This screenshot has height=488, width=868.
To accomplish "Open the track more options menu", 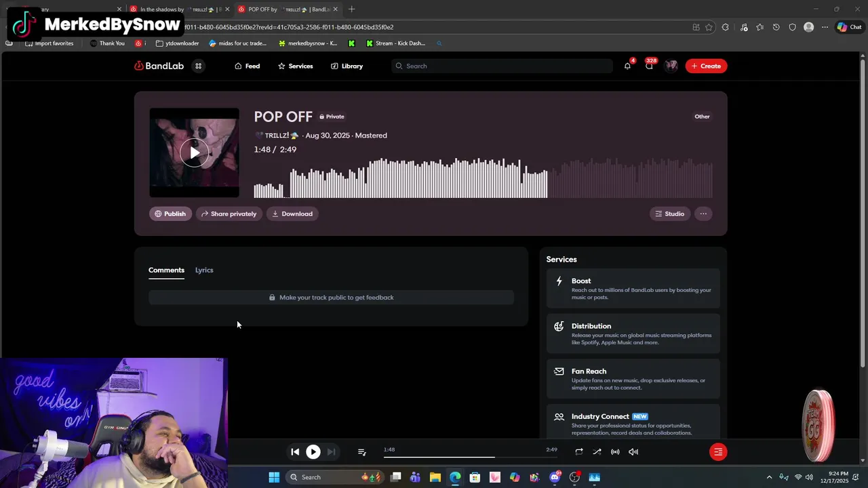I will point(703,213).
